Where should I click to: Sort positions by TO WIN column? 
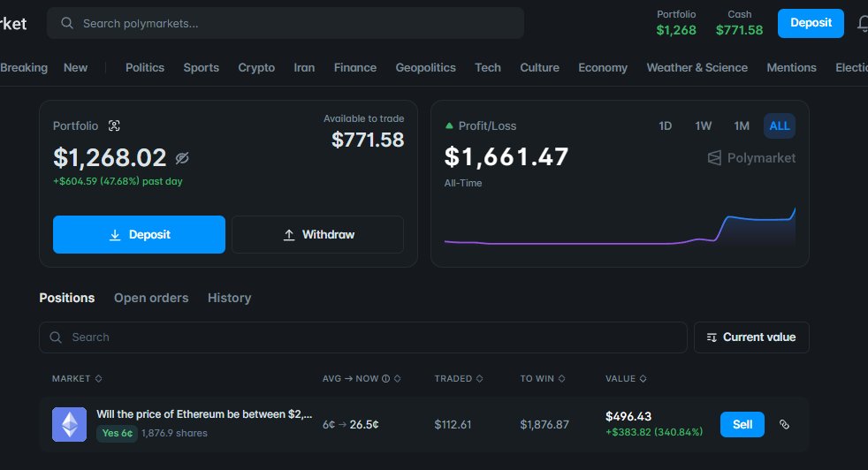(543, 379)
